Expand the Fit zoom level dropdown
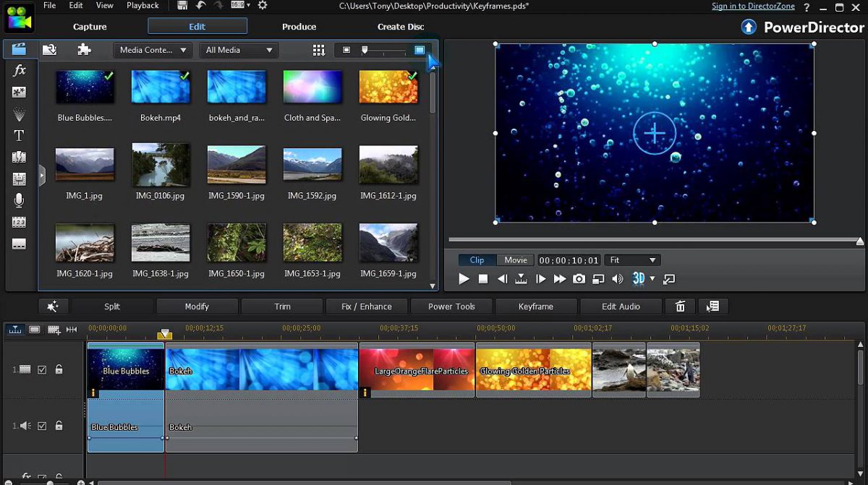 (632, 259)
